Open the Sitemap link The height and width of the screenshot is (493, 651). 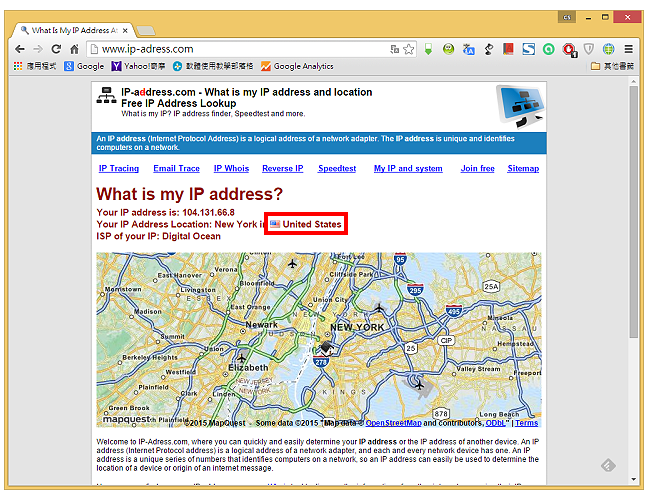[523, 168]
